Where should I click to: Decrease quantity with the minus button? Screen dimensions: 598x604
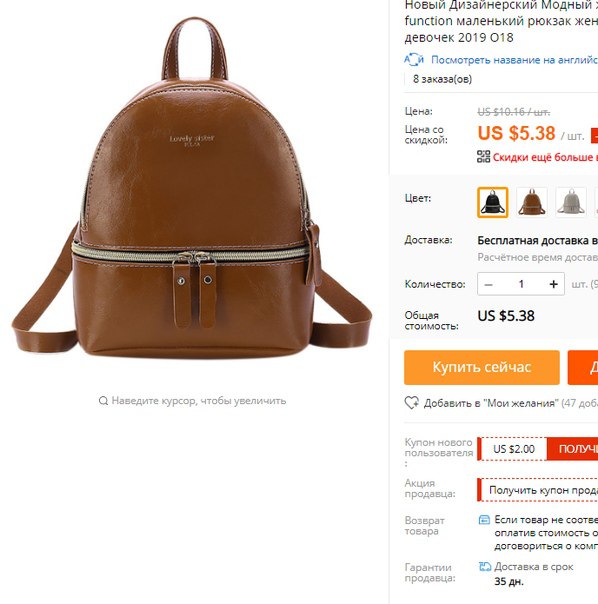(489, 284)
